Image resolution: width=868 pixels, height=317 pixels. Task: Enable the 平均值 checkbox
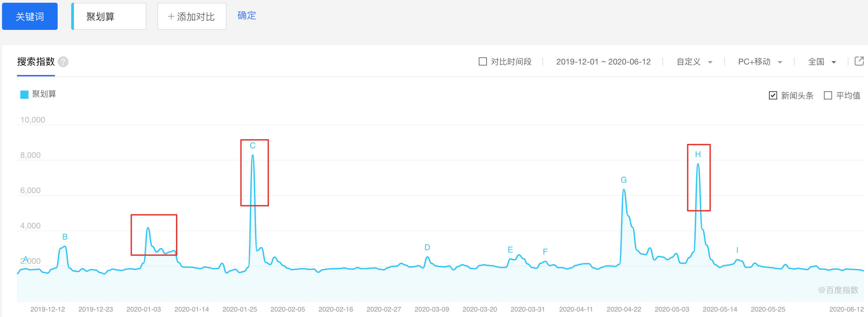pyautogui.click(x=828, y=95)
